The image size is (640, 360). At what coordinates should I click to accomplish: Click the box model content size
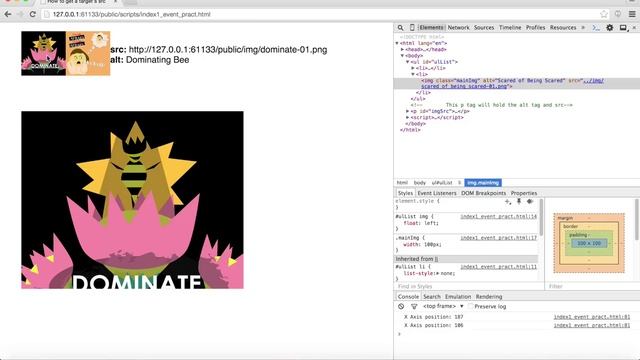pos(589,243)
